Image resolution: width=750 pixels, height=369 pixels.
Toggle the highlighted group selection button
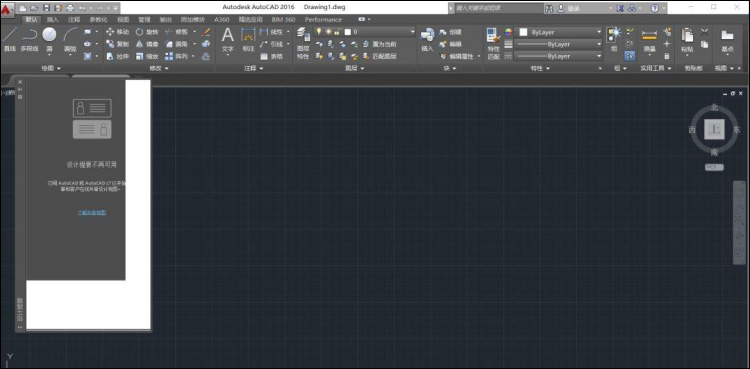(x=629, y=56)
